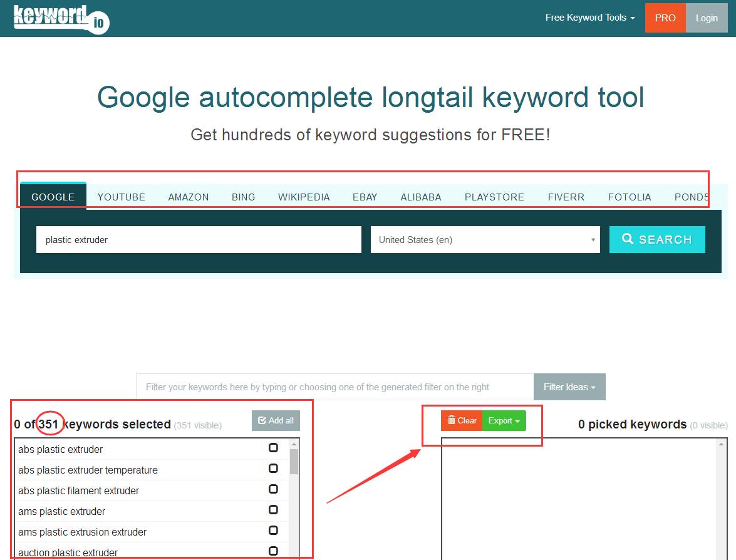Select abs plastic extruder temperature checkbox

[x=273, y=469]
